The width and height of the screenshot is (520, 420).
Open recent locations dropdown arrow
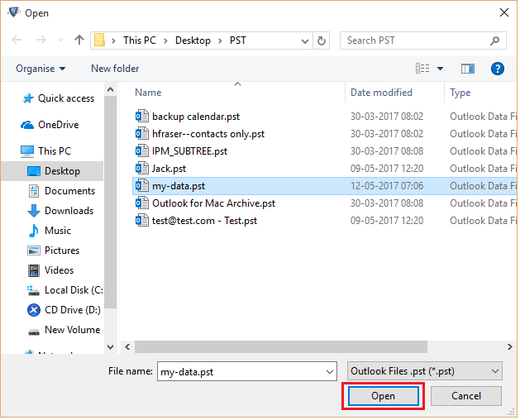point(60,41)
